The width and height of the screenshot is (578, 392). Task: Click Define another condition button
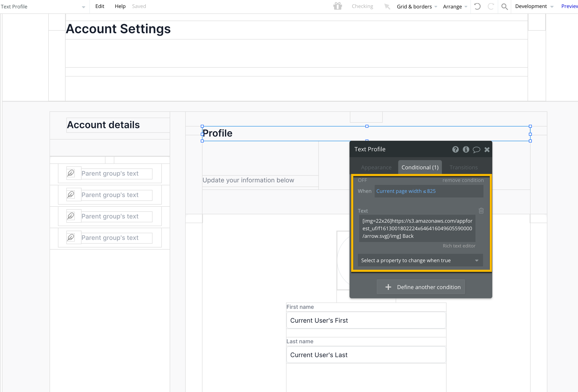click(421, 287)
